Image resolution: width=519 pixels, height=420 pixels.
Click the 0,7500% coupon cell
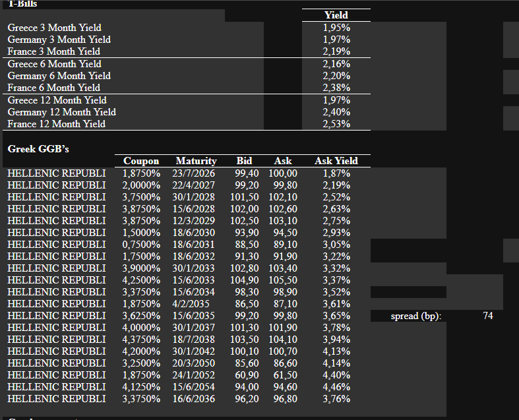[141, 245]
